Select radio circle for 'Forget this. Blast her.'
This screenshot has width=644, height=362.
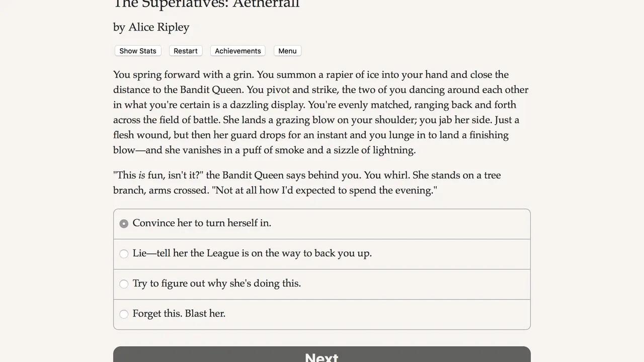[124, 314]
